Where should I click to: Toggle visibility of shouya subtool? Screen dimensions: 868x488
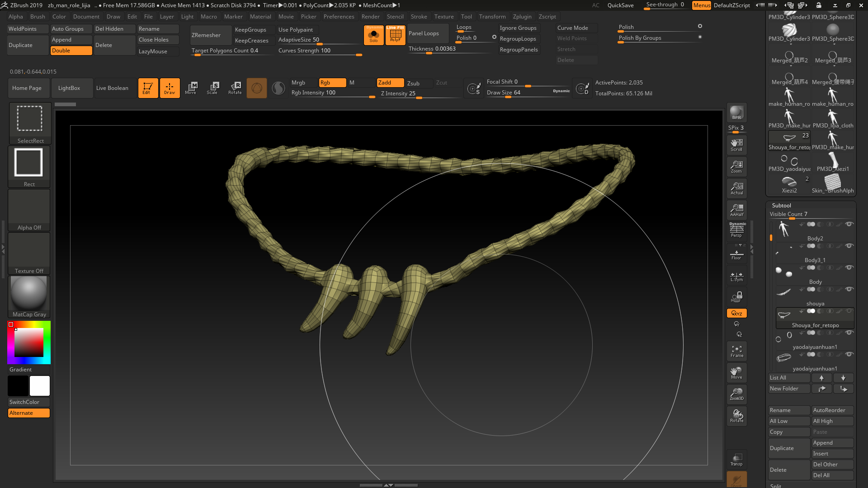coord(849,289)
